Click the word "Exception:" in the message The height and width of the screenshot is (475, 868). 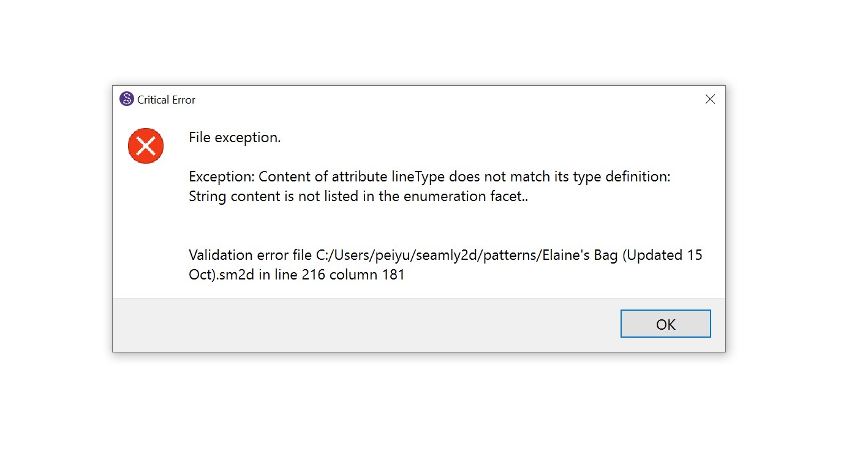222,177
